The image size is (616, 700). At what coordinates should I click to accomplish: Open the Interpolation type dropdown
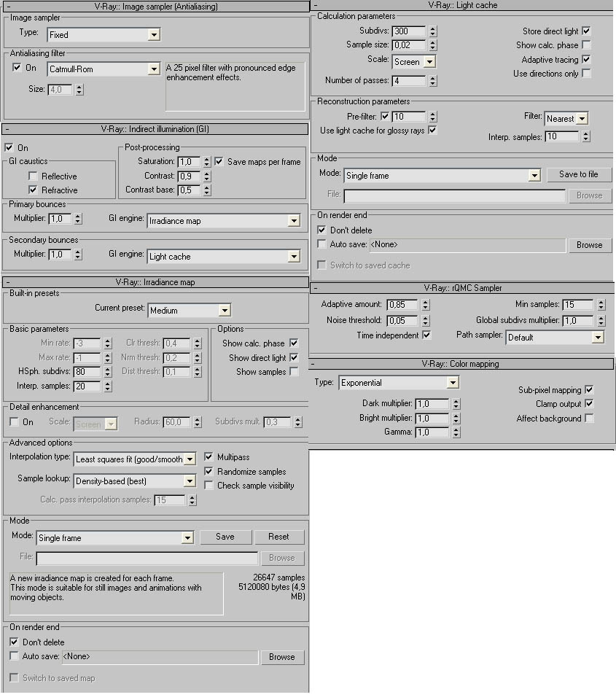point(134,459)
